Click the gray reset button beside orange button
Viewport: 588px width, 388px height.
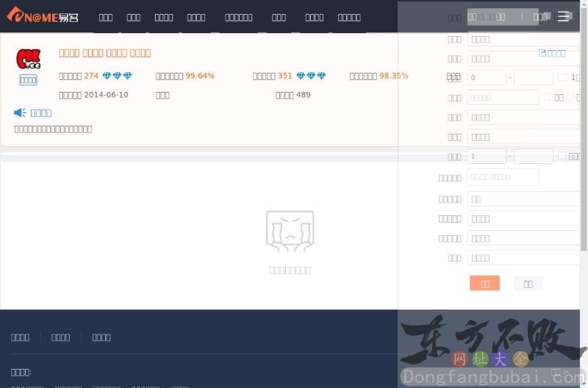[x=528, y=284]
